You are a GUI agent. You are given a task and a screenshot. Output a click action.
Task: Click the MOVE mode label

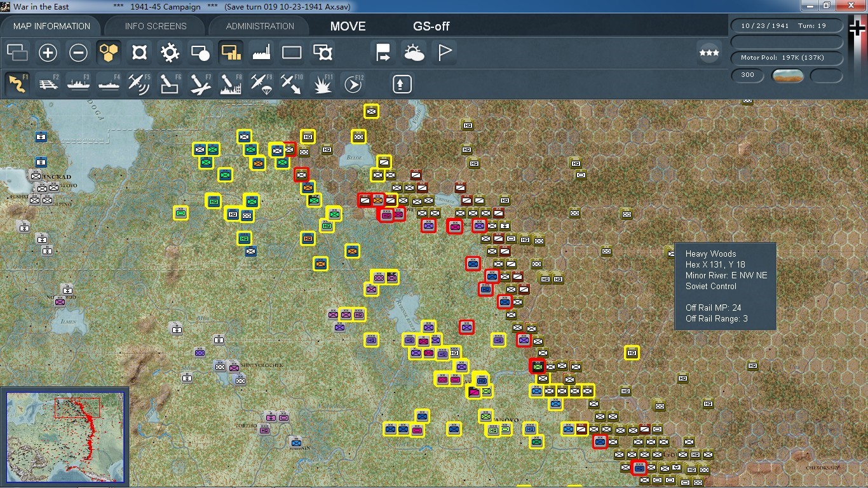348,26
